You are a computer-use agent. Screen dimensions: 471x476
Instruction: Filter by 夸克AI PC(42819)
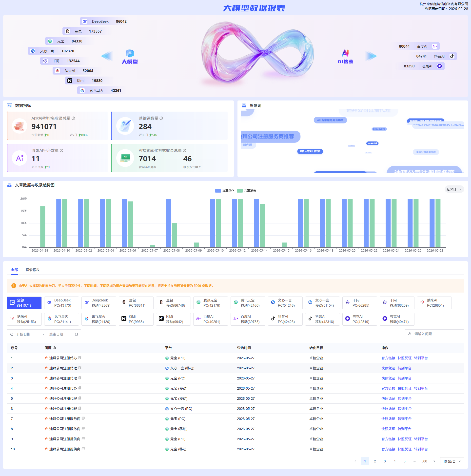tap(360, 319)
